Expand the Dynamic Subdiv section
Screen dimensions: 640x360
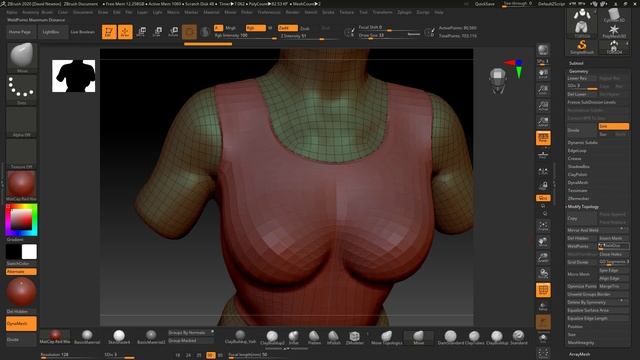[582, 142]
